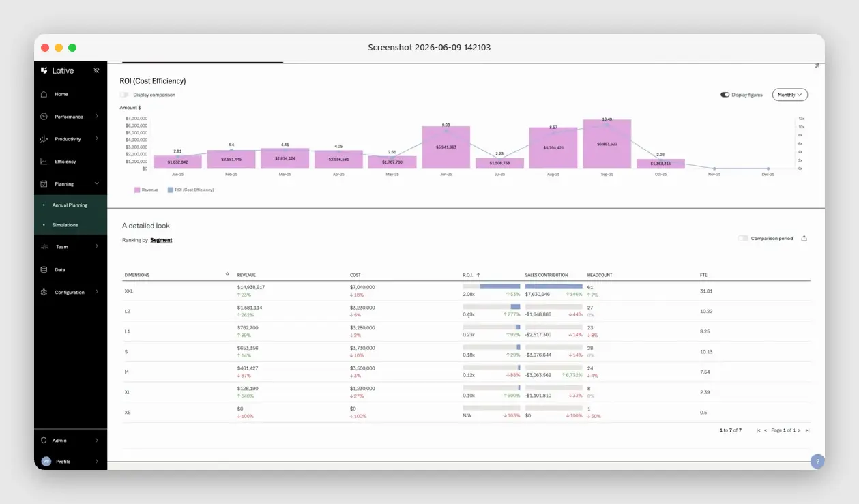Viewport: 859px width, 504px height.
Task: Click the M row cost $3,500,000
Action: coord(362,368)
